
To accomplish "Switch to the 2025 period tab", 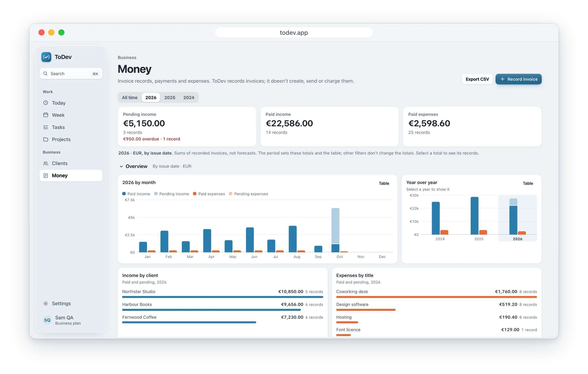I will pos(170,97).
